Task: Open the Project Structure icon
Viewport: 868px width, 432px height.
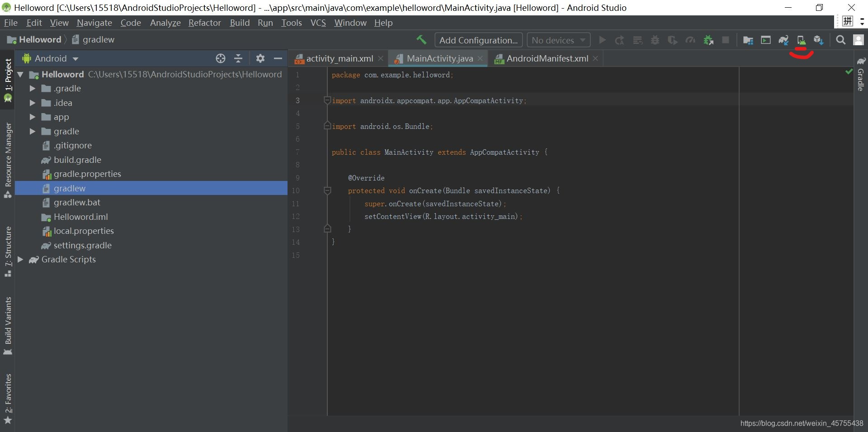Action: tap(748, 40)
